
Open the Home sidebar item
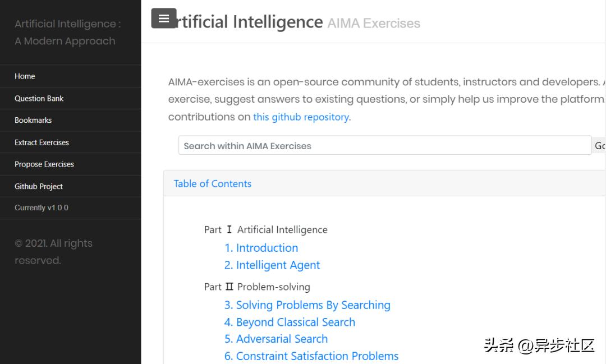25,76
